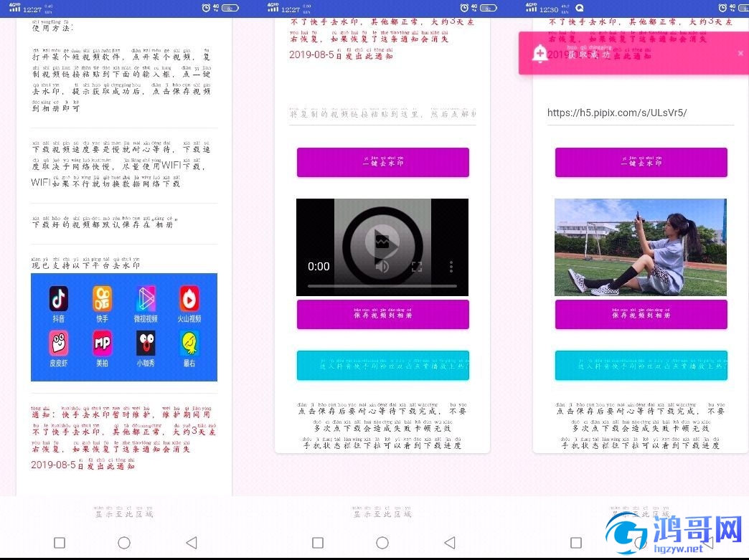Image resolution: width=749 pixels, height=560 pixels.
Task: Tap the bell icon in the pink notification
Action: [540, 54]
